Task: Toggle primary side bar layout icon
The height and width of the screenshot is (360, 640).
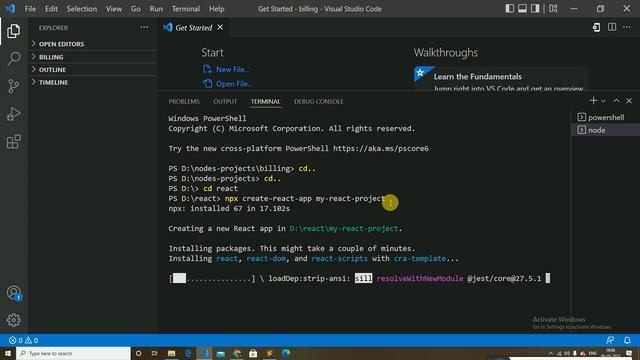Action: point(509,9)
